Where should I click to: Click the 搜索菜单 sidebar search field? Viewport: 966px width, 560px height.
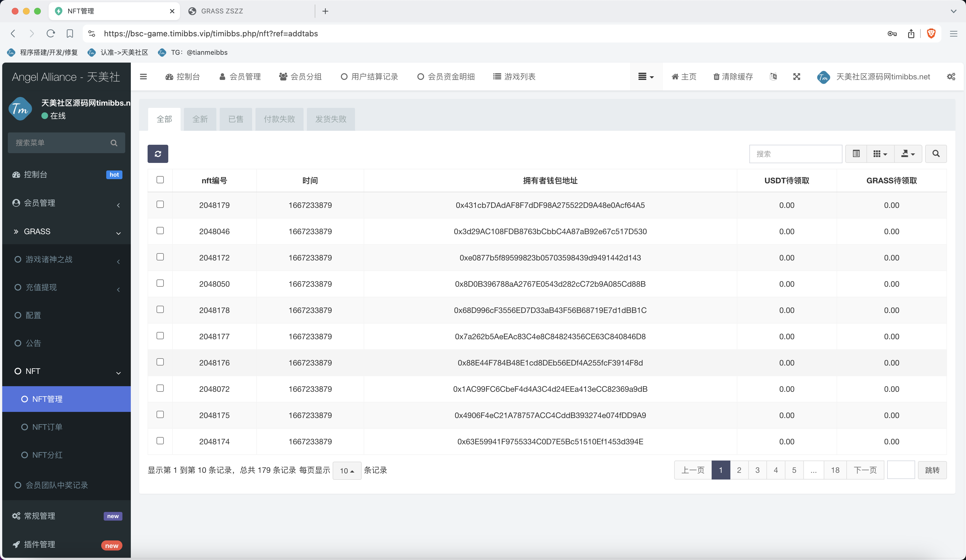(x=66, y=143)
